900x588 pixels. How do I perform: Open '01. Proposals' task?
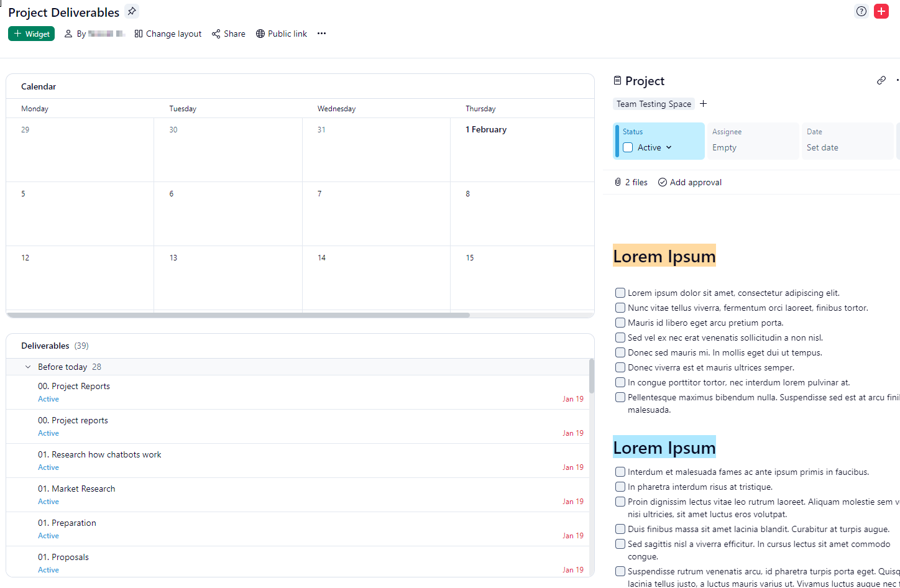tap(298, 562)
